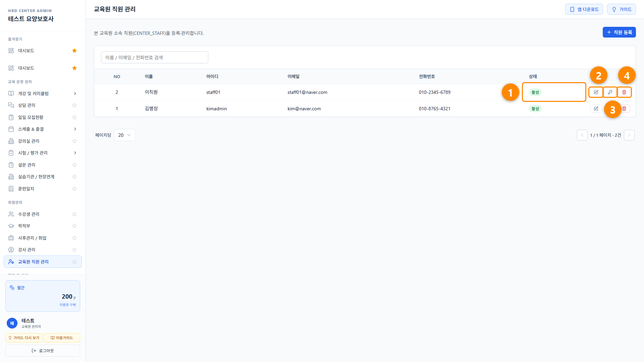The height and width of the screenshot is (362, 644).
Task: Toggle favorite star for 수강생 관리
Action: pyautogui.click(x=74, y=214)
